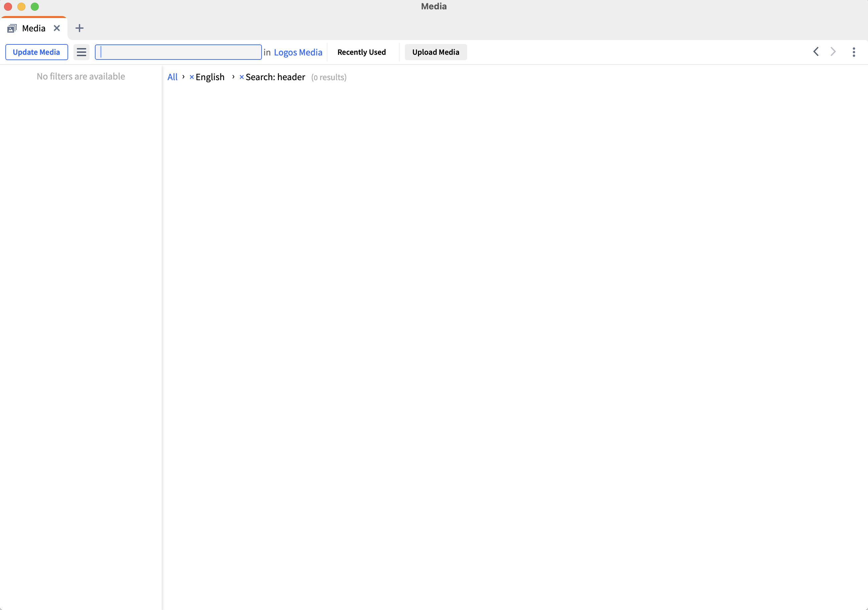
Task: Click the All breadcrumb link
Action: (x=172, y=77)
